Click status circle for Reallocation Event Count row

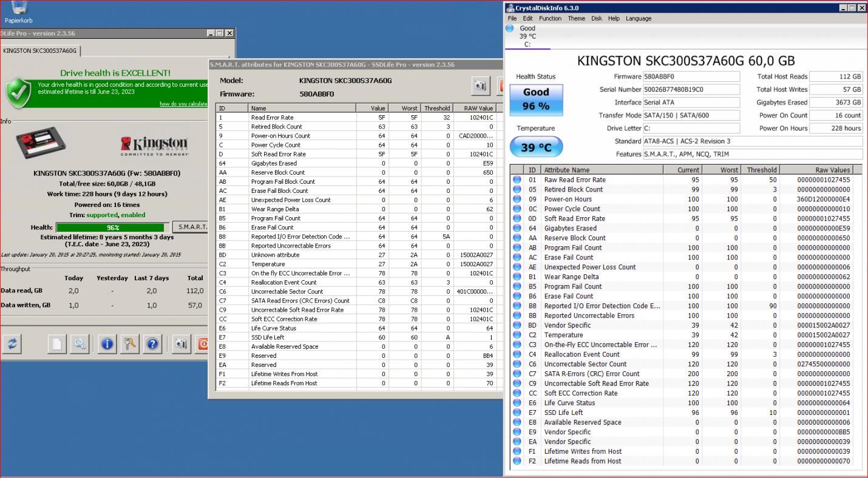point(517,354)
